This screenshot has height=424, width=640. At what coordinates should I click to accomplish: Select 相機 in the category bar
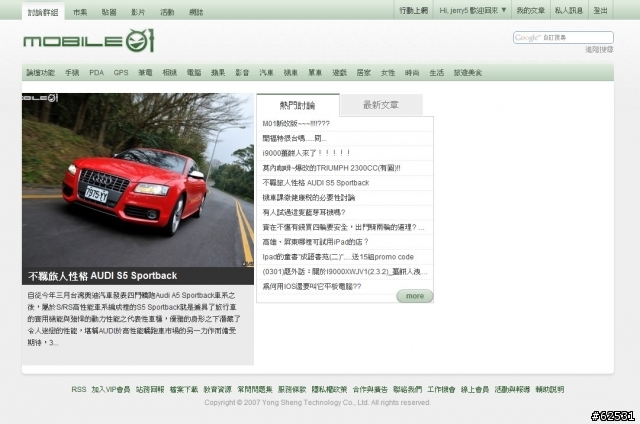click(169, 73)
